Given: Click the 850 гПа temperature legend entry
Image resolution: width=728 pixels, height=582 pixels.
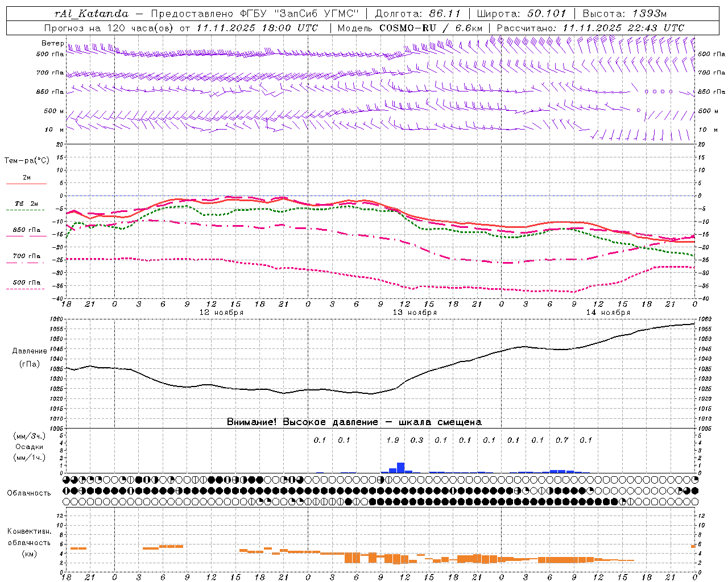Looking at the screenshot, I should (27, 230).
